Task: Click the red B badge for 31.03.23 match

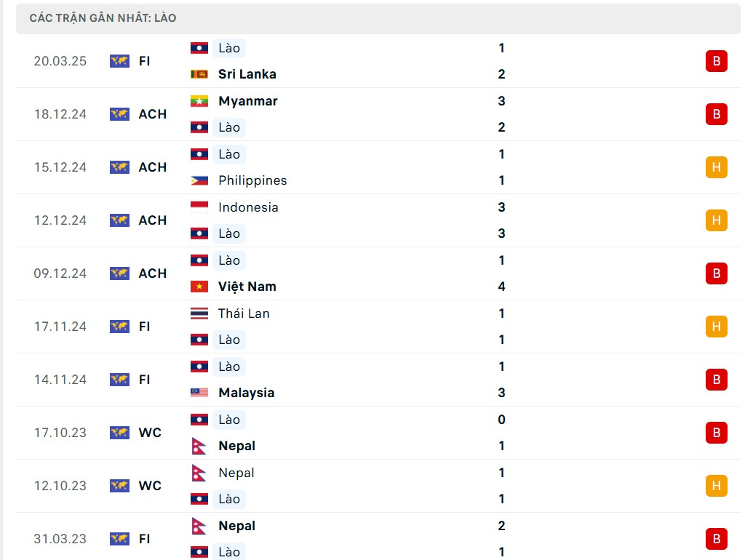Action: pos(716,539)
